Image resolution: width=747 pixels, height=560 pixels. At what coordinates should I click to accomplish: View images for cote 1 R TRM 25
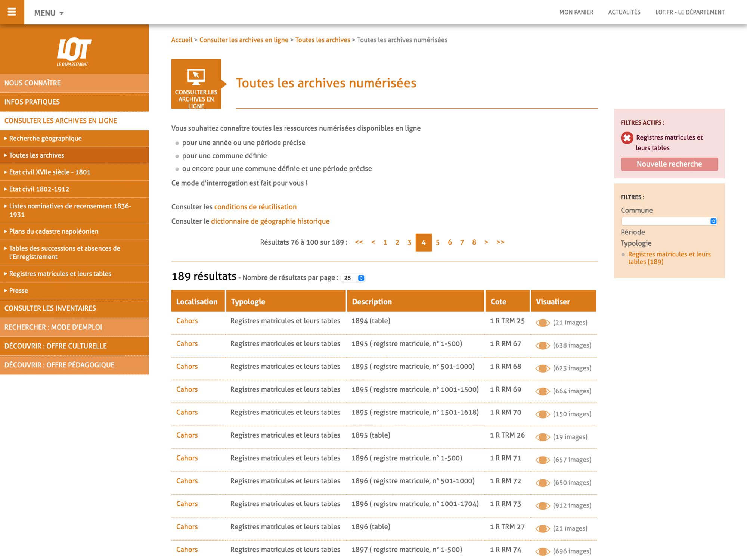coord(543,323)
